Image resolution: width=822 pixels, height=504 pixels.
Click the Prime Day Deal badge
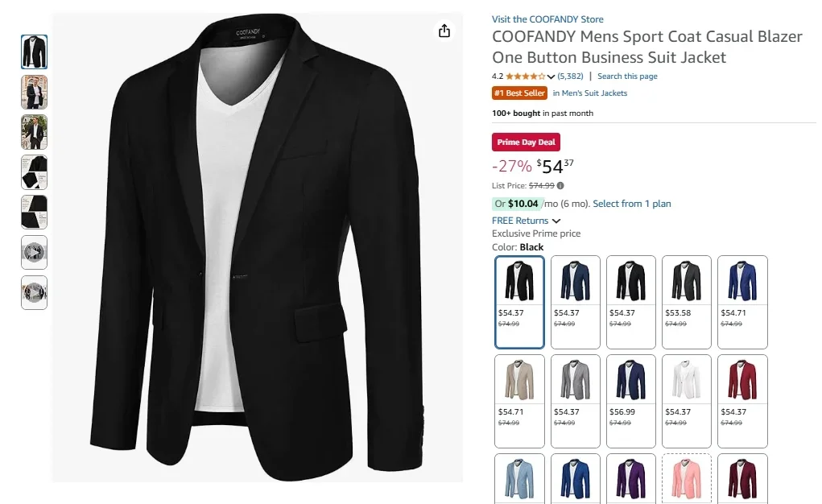[525, 142]
